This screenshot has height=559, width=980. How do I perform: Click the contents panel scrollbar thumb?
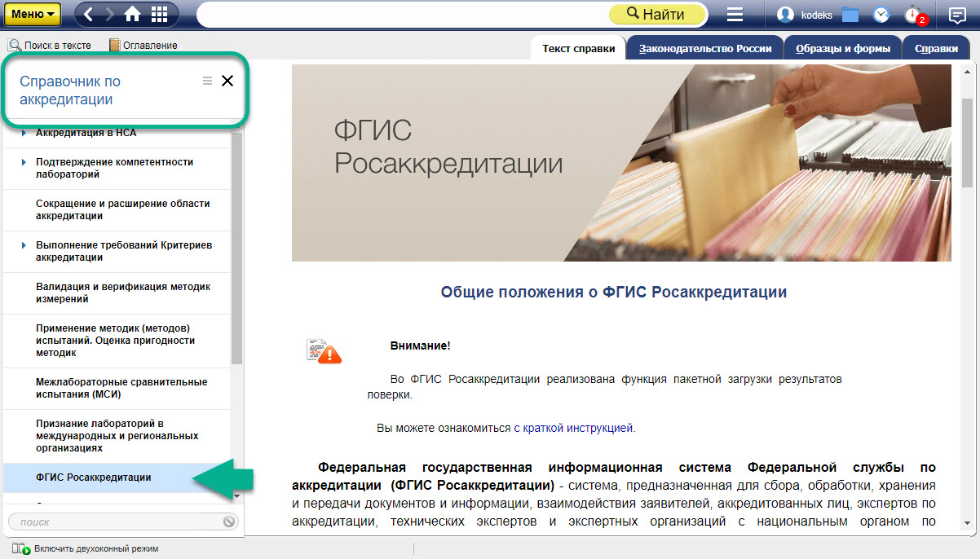click(236, 249)
